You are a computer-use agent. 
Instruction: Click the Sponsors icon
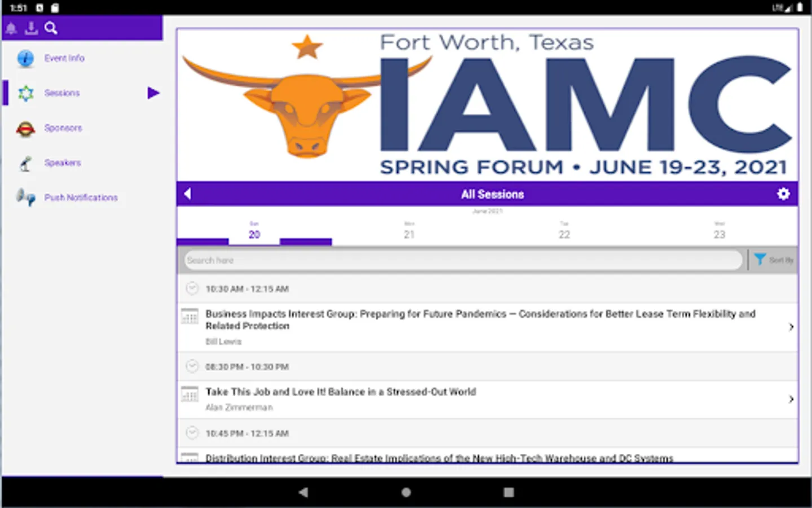(25, 129)
